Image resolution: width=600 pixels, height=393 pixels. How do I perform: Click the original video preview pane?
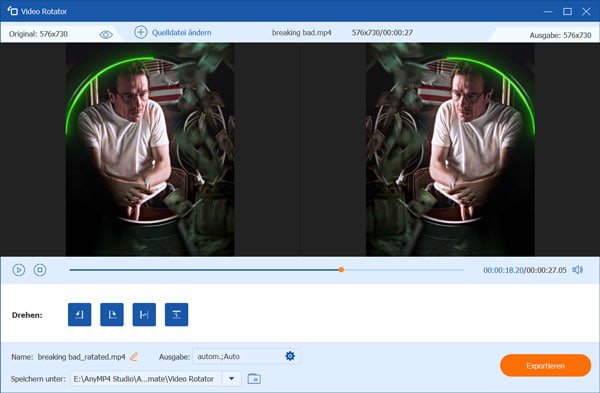150,149
